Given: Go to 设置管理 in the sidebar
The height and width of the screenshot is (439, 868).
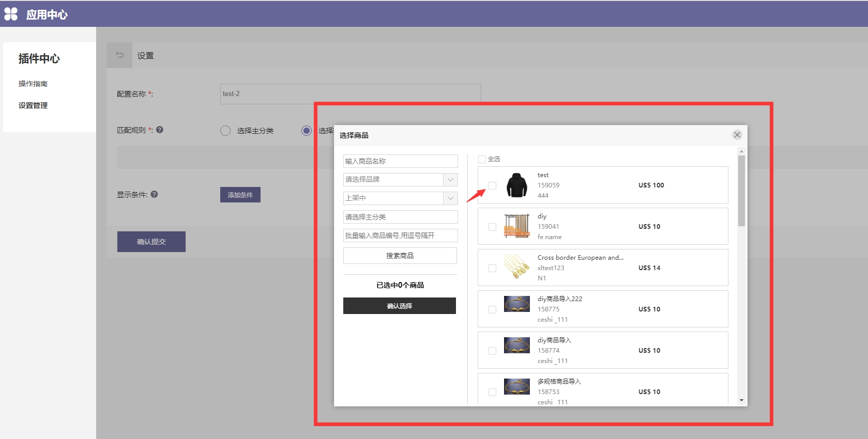Looking at the screenshot, I should click(33, 105).
